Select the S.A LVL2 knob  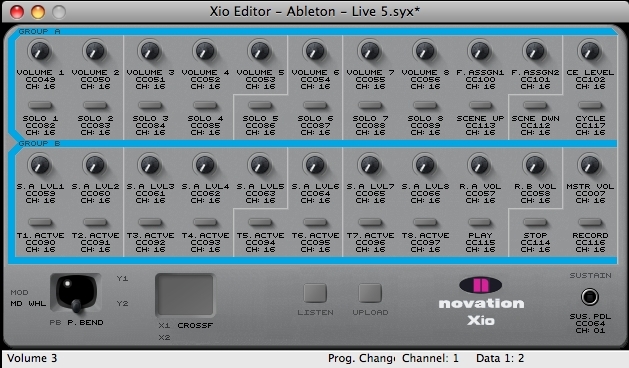pyautogui.click(x=95, y=165)
